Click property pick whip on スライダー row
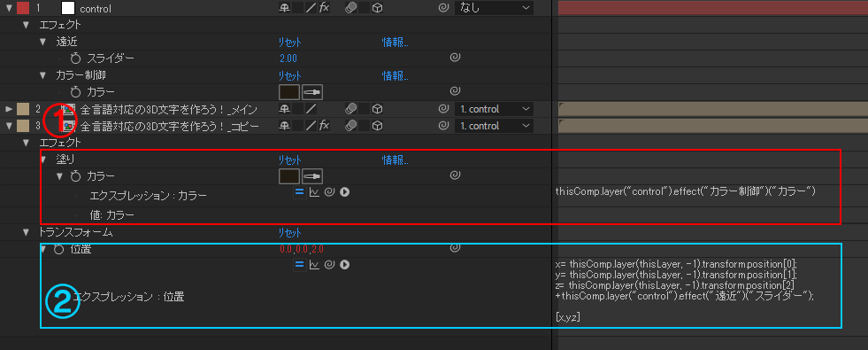This screenshot has width=868, height=350. [455, 58]
